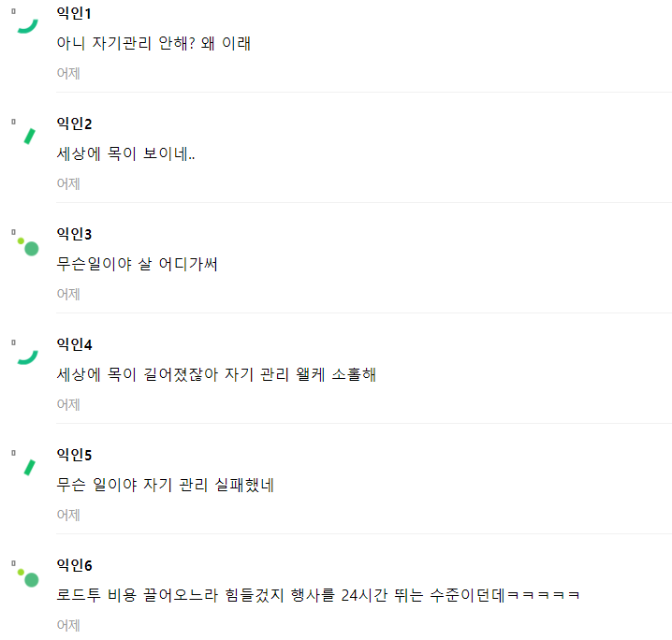
Task: Click the 익인2 username
Action: 74,124
